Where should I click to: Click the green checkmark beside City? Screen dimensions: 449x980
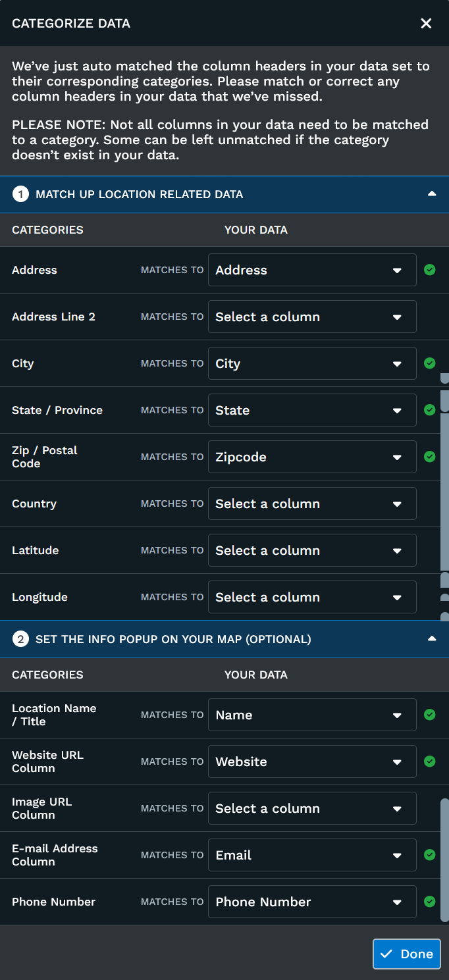(x=430, y=363)
